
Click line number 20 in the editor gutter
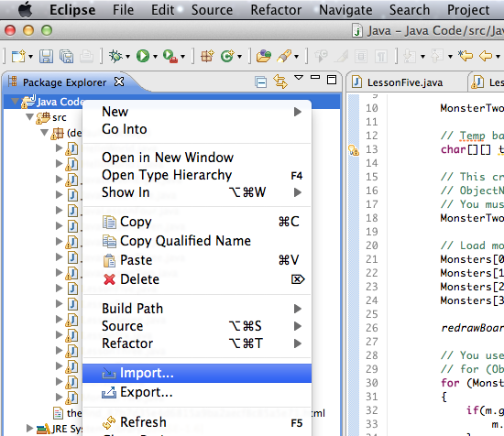(371, 245)
